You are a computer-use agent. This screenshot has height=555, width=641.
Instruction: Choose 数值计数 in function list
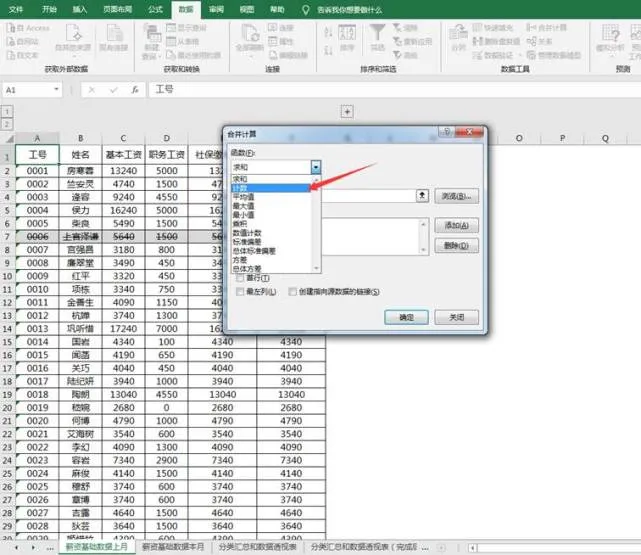pos(270,233)
